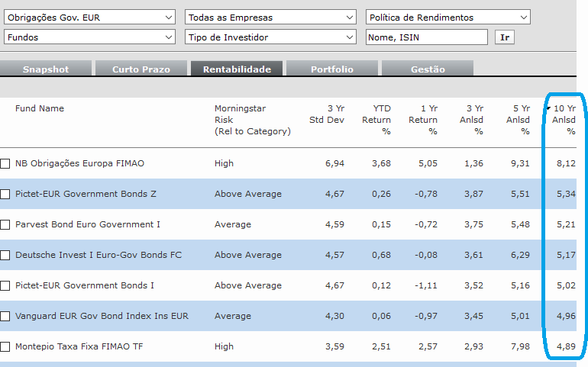Open the Política de Rendimentos dropdown
This screenshot has height=367, width=588.
(448, 18)
